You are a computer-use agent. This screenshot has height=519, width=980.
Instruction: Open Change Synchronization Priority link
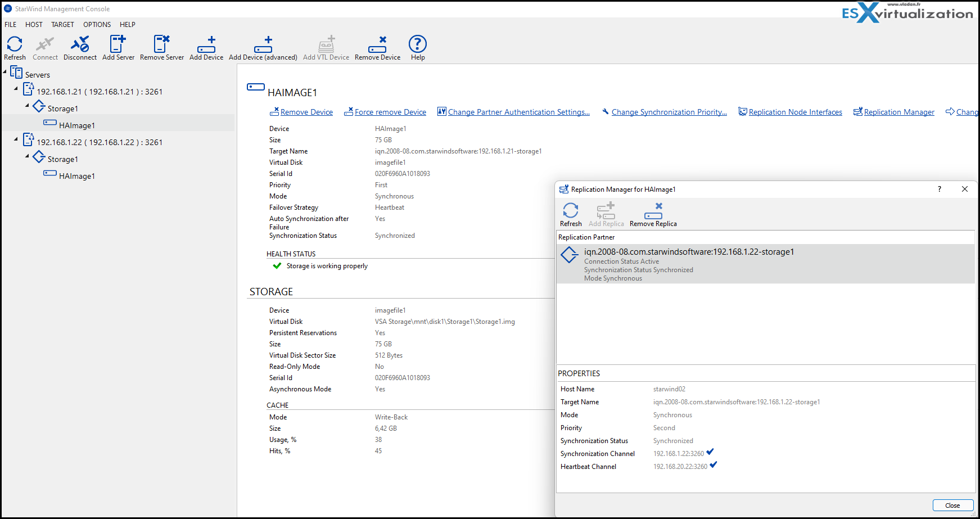tap(669, 112)
